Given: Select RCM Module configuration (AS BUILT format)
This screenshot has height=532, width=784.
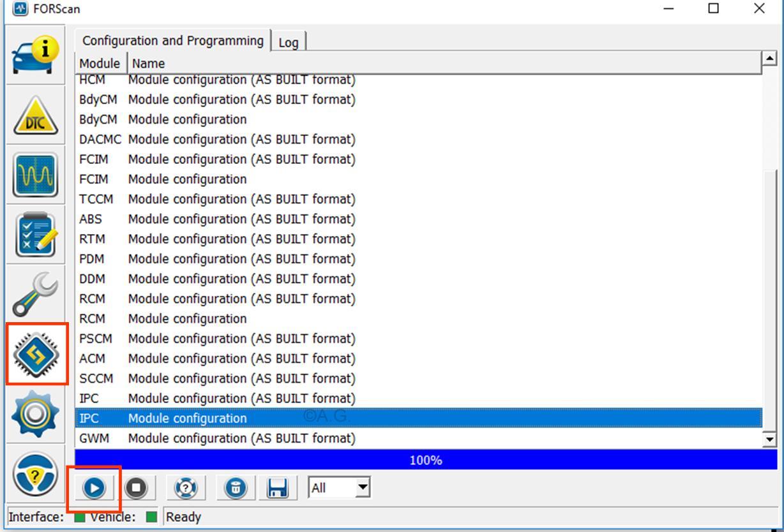Looking at the screenshot, I should click(419, 299).
